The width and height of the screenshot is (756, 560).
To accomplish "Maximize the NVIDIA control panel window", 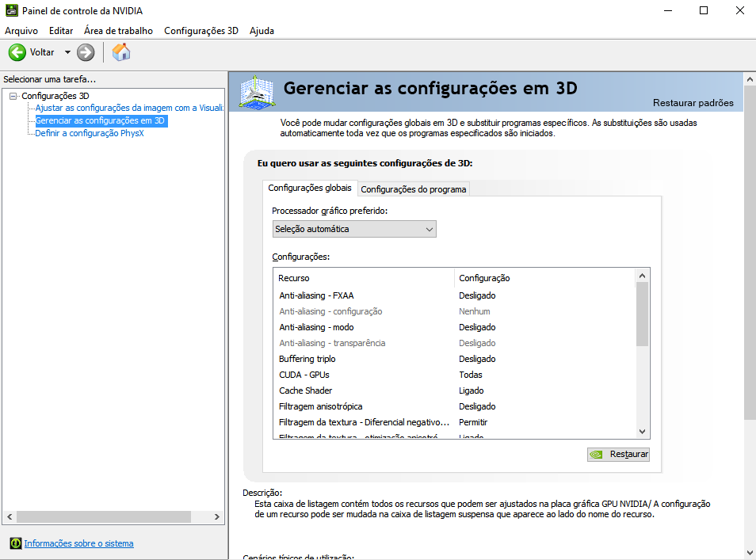I will coord(704,10).
